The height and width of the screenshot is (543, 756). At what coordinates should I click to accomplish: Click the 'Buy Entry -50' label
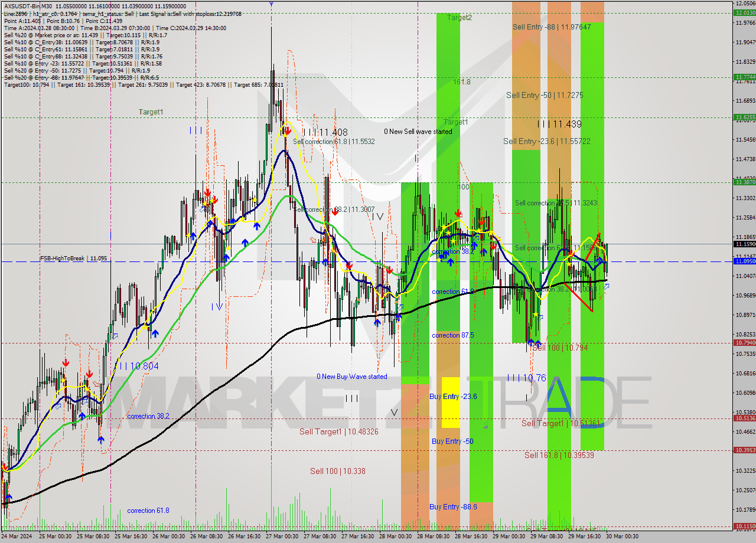pyautogui.click(x=452, y=441)
